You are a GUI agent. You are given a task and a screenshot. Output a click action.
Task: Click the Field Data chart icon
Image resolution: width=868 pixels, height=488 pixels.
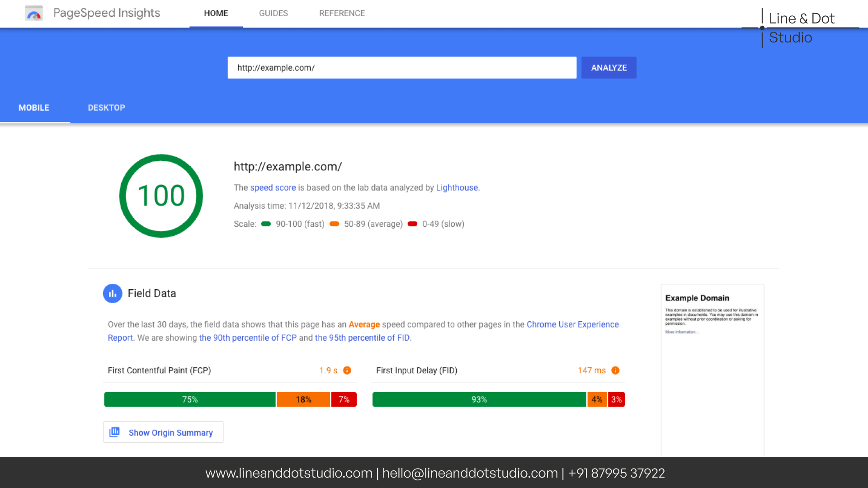(113, 294)
